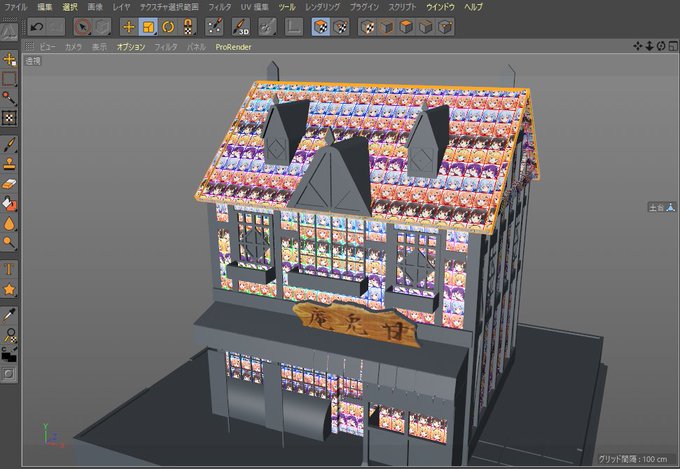
Task: Click the first cube icon in display-mode group
Action: click(368, 27)
